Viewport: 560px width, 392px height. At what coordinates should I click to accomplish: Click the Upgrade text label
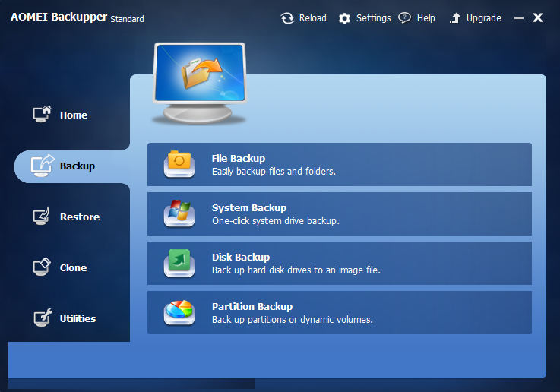pos(484,18)
